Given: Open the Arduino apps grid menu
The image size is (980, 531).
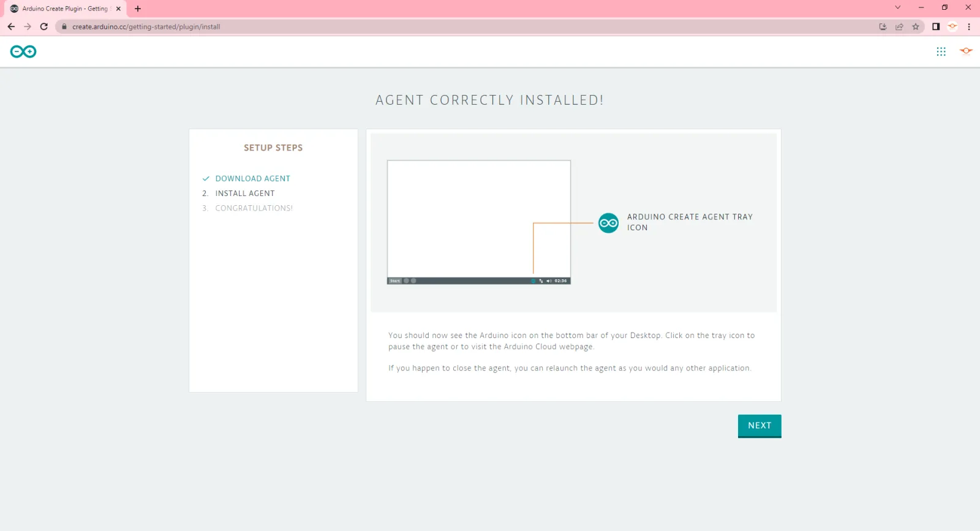Looking at the screenshot, I should (x=941, y=51).
